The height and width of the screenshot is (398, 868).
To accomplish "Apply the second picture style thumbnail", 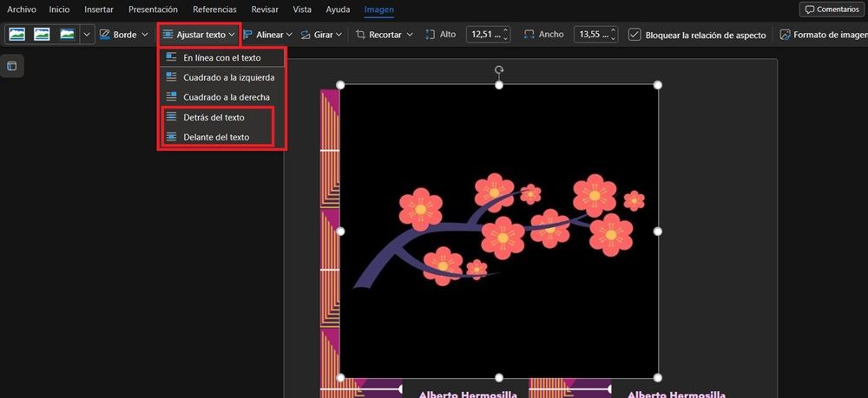I will (42, 35).
